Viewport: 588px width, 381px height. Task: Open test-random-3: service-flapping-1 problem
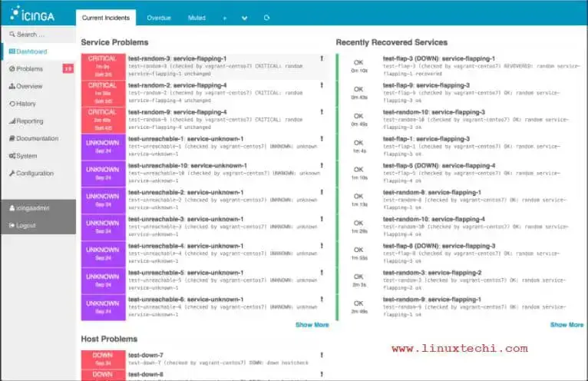click(177, 58)
